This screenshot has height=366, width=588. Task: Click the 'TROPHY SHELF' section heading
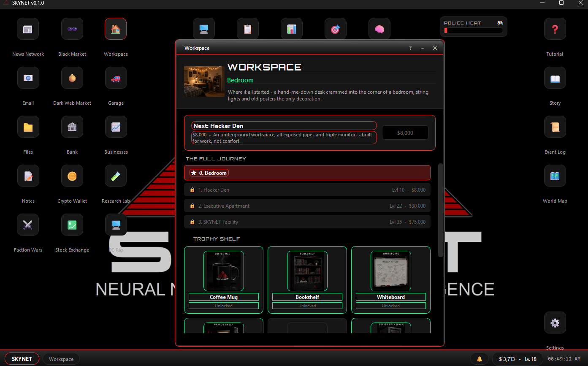(217, 239)
